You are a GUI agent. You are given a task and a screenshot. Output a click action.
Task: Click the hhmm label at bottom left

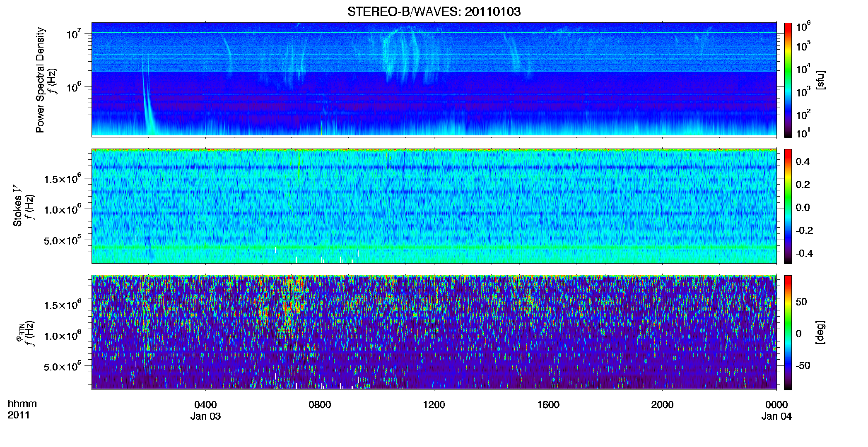(22, 404)
